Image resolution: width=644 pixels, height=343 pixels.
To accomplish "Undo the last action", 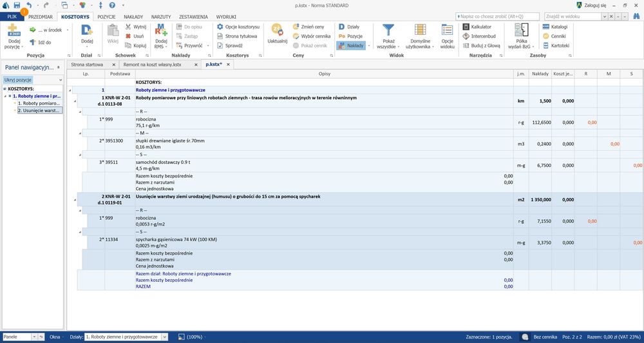I will tap(29, 5).
